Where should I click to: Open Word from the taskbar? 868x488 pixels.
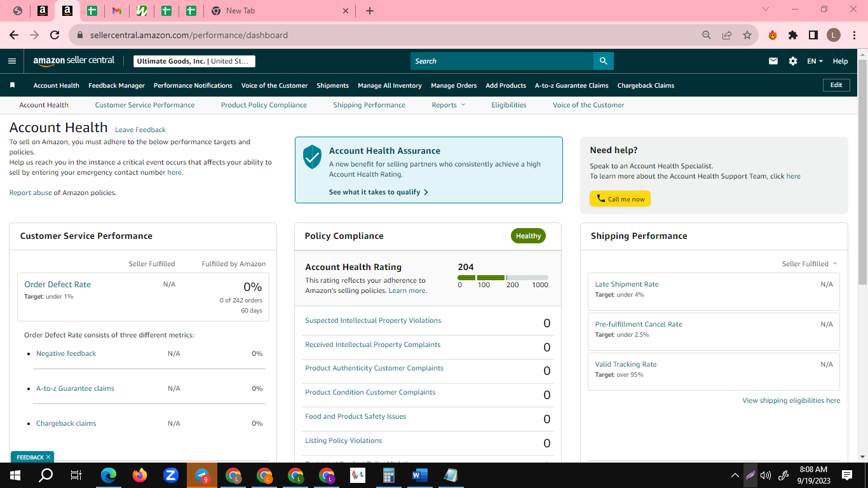click(x=419, y=475)
